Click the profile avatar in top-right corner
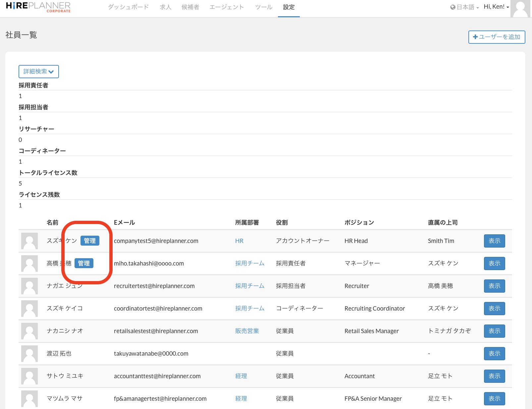 pyautogui.click(x=520, y=9)
